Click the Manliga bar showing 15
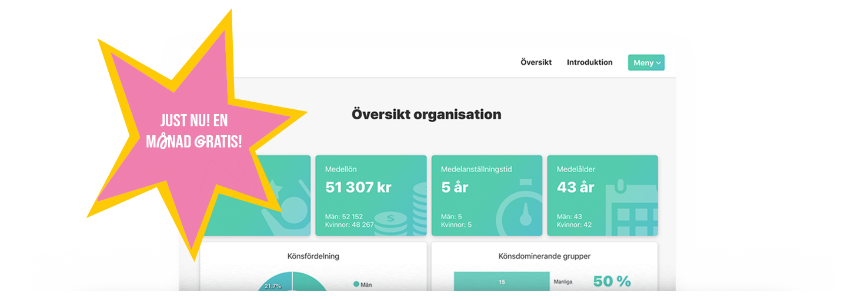868x299 pixels. [501, 282]
